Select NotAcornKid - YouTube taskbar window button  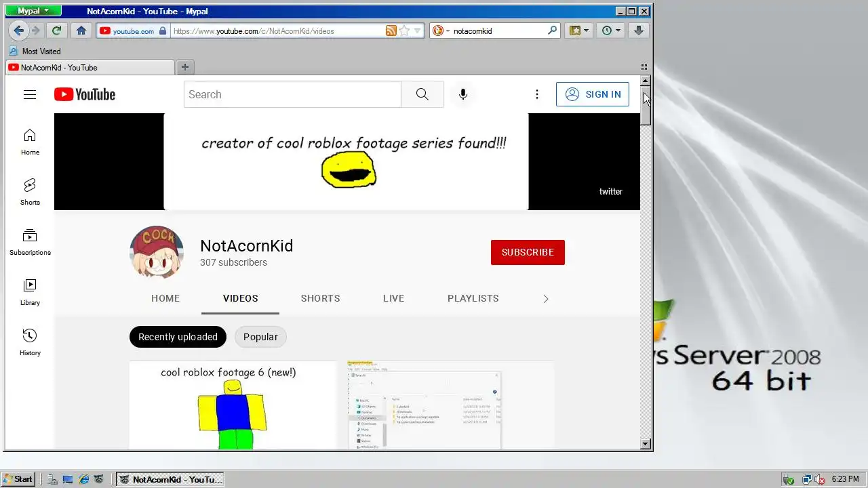(170, 479)
